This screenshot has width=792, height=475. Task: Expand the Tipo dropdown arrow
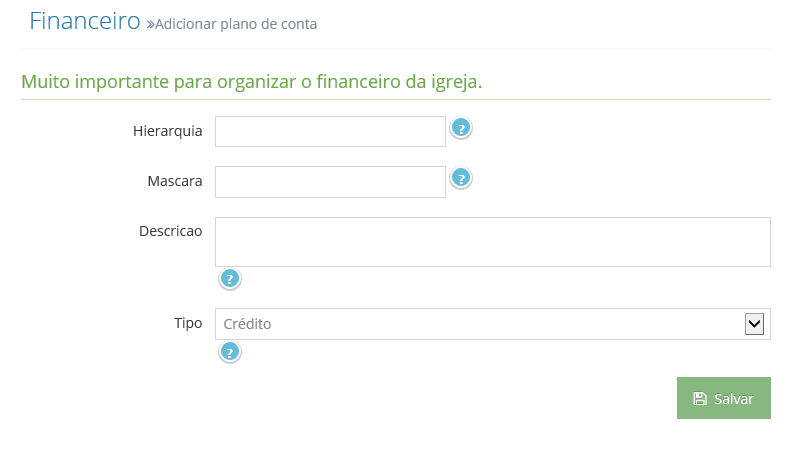click(x=755, y=324)
